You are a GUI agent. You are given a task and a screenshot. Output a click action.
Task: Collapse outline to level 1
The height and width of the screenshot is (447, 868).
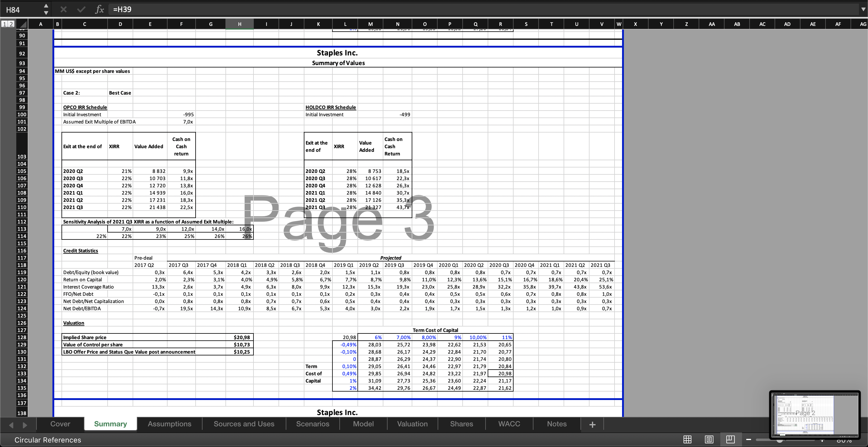pyautogui.click(x=5, y=24)
